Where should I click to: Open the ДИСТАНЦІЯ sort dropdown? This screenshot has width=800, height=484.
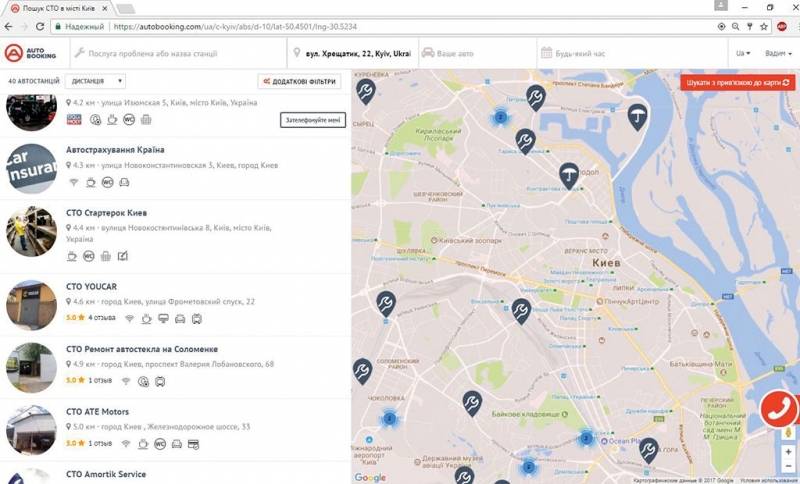click(x=95, y=81)
